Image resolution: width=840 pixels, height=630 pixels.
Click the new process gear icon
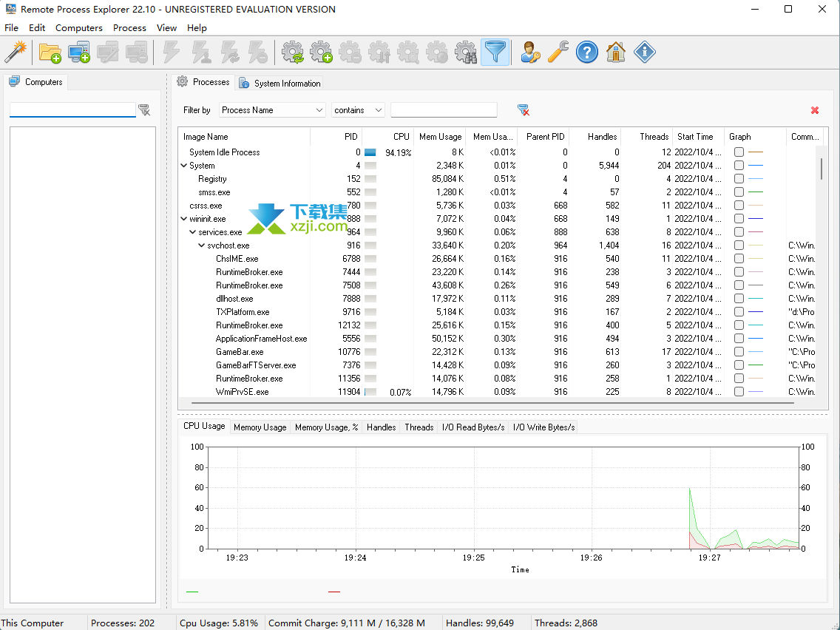[x=322, y=52]
